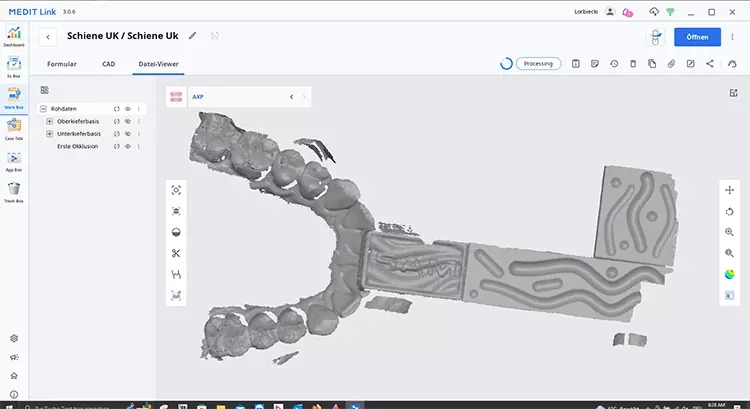Open the Trash Box

[x=14, y=192]
